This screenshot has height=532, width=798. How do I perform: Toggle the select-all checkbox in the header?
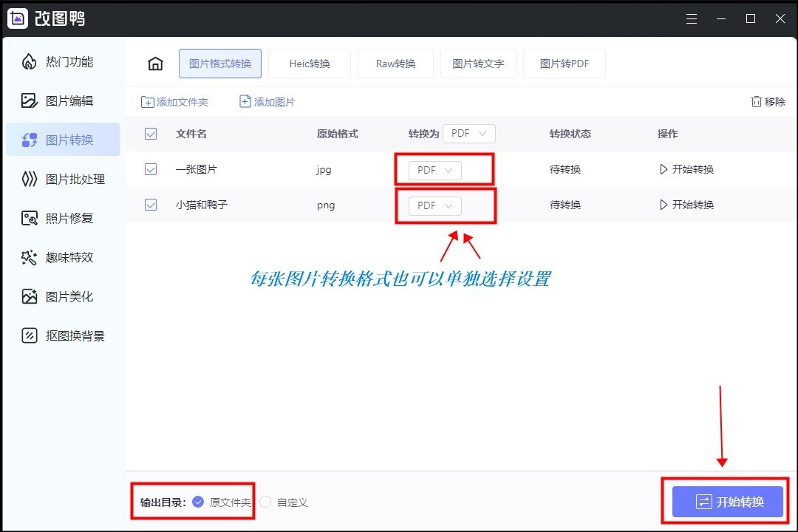tap(151, 134)
